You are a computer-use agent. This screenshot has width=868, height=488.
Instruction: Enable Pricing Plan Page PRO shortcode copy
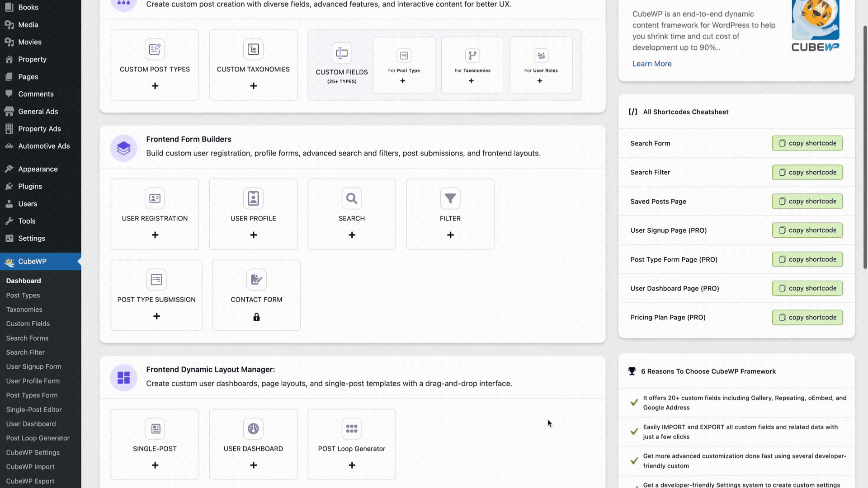pyautogui.click(x=808, y=317)
